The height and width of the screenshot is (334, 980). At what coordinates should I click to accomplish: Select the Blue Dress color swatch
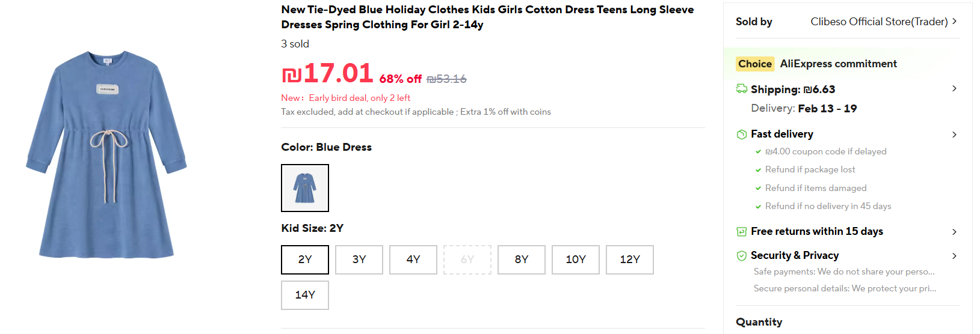coord(305,188)
